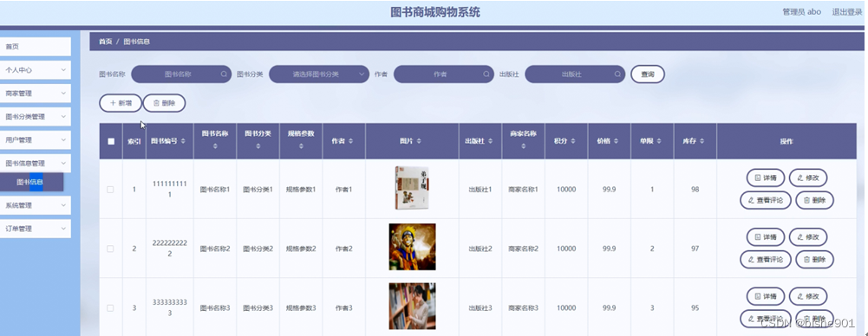868x336 pixels.
Task: Open cover thumbnail for 图书名称3
Action: pyautogui.click(x=412, y=307)
